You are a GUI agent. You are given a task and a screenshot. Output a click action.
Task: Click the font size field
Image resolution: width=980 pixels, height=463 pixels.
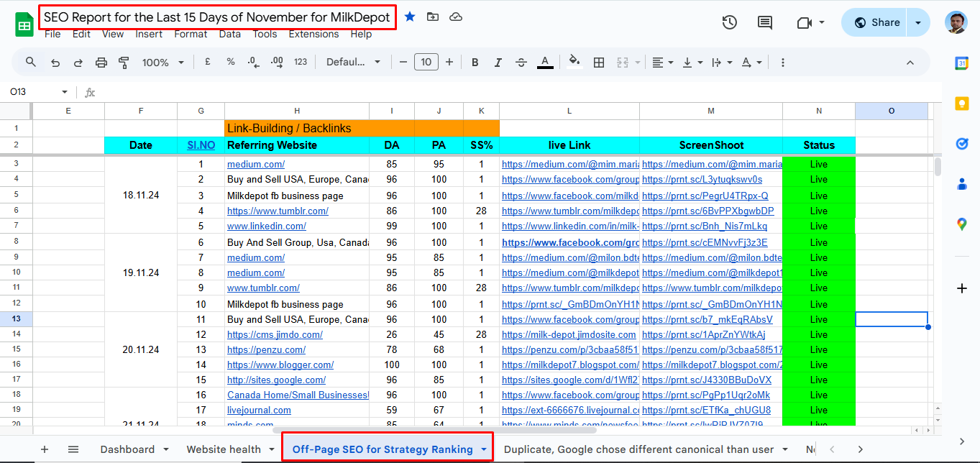[426, 63]
